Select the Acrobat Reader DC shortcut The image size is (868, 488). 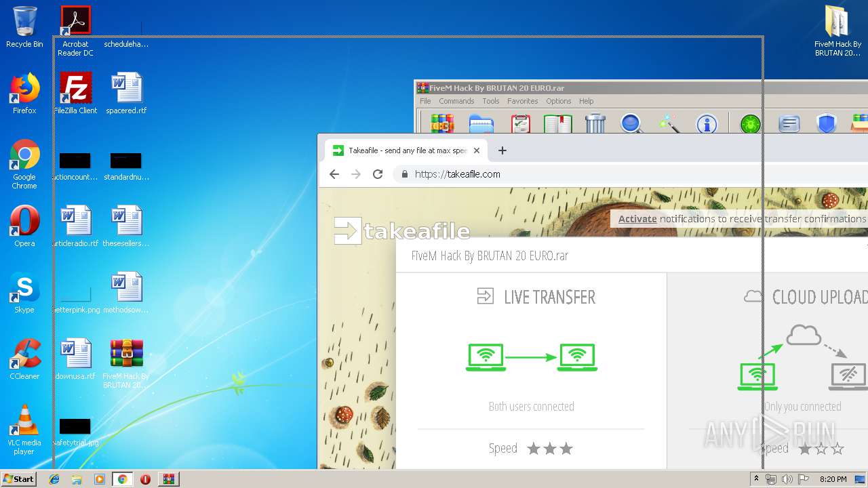coord(75,31)
